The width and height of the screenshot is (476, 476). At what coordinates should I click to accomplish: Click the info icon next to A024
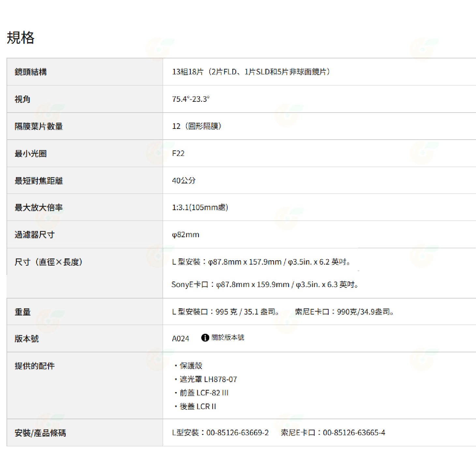click(x=205, y=338)
